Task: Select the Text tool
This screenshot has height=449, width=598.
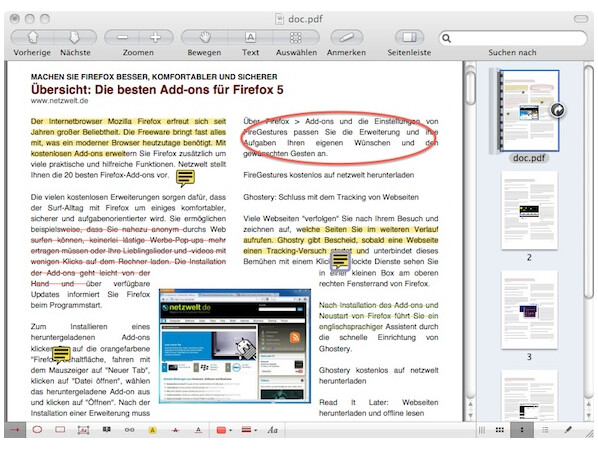Action: pos(250,37)
